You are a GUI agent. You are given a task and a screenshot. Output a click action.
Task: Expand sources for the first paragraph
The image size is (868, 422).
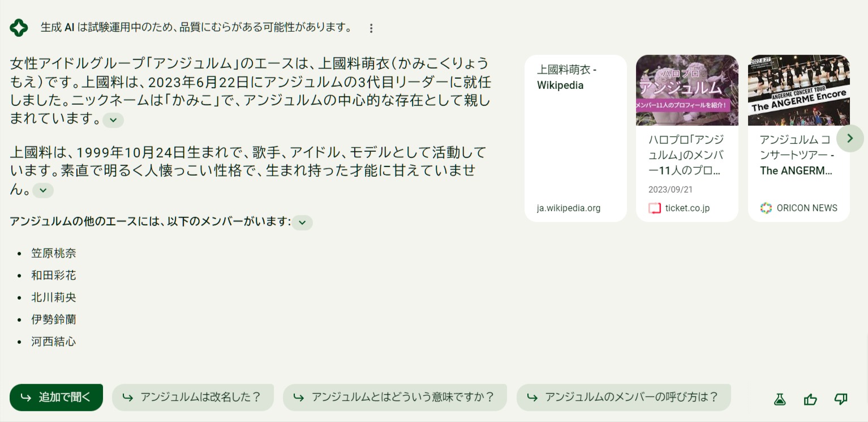tap(113, 120)
